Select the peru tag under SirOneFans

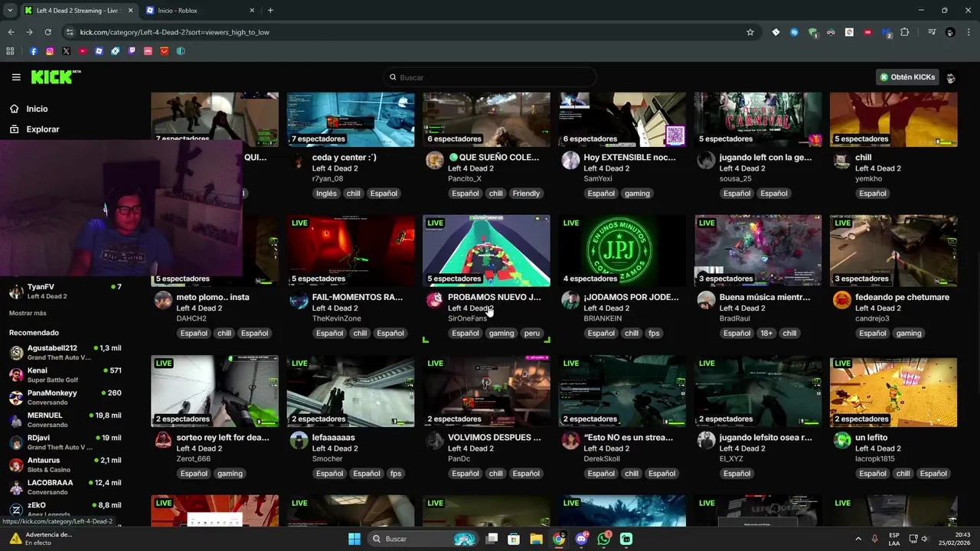coord(532,334)
